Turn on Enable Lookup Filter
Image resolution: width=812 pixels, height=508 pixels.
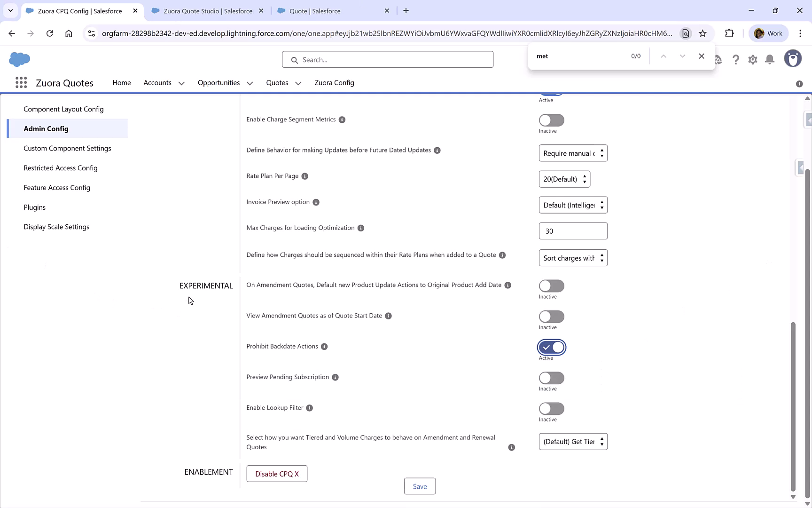(551, 408)
